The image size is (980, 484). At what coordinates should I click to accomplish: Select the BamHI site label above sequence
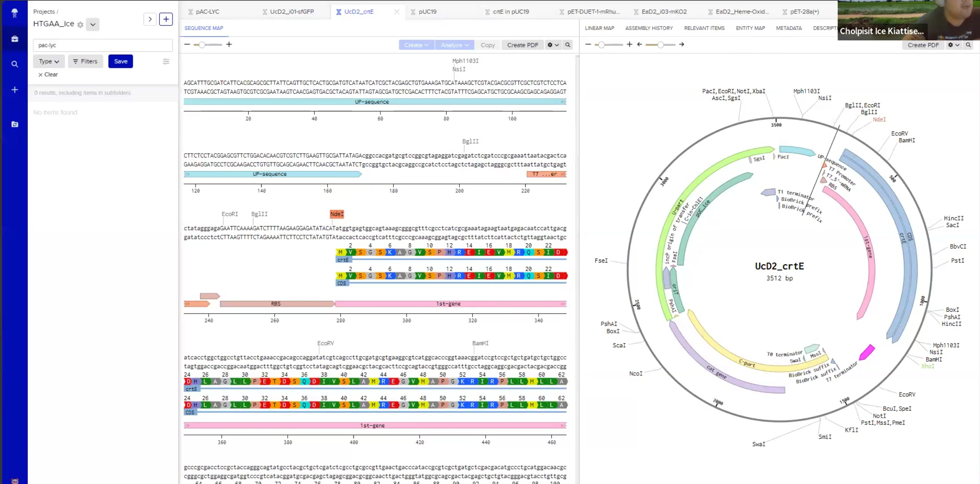[480, 343]
